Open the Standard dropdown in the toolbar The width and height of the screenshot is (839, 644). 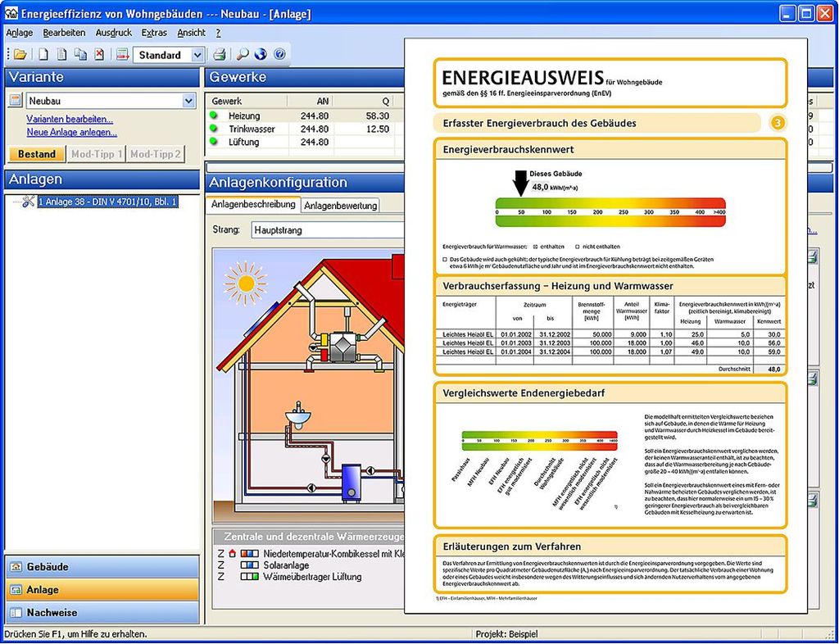coord(197,55)
